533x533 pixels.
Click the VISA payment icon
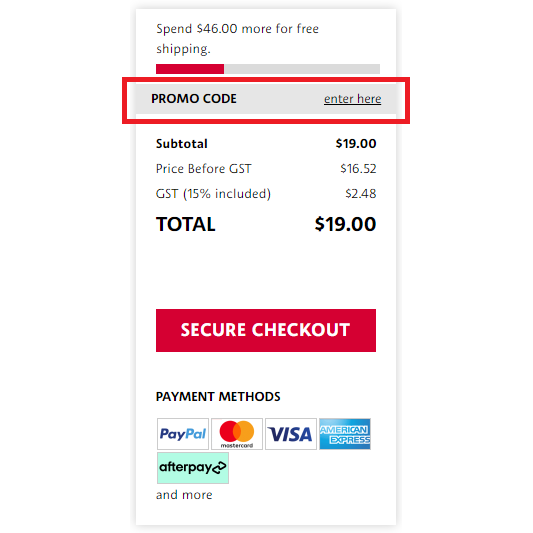point(291,434)
